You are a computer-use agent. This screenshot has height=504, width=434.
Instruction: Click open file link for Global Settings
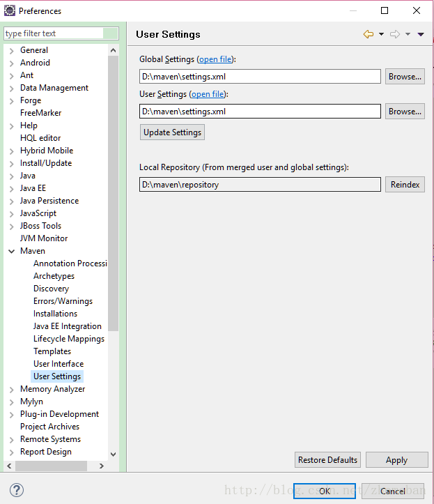point(216,59)
